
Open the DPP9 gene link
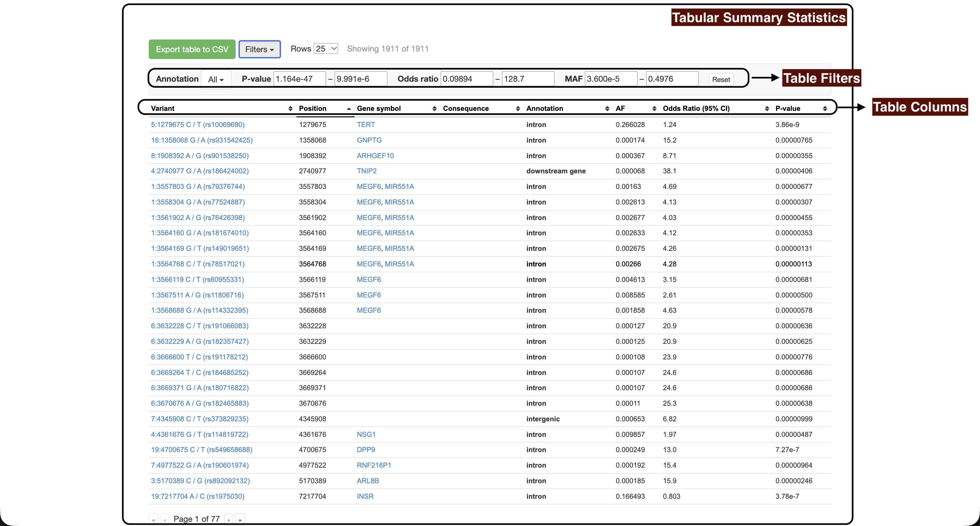[x=366, y=450]
